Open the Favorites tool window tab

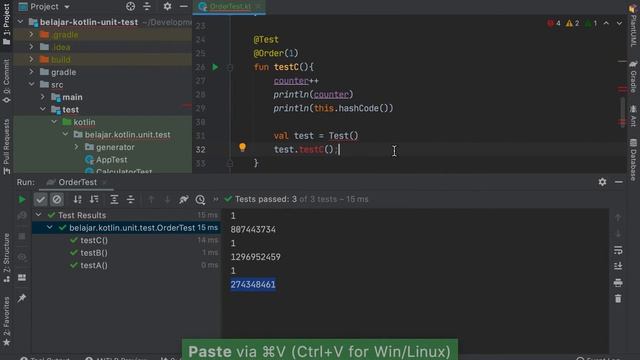click(6, 321)
